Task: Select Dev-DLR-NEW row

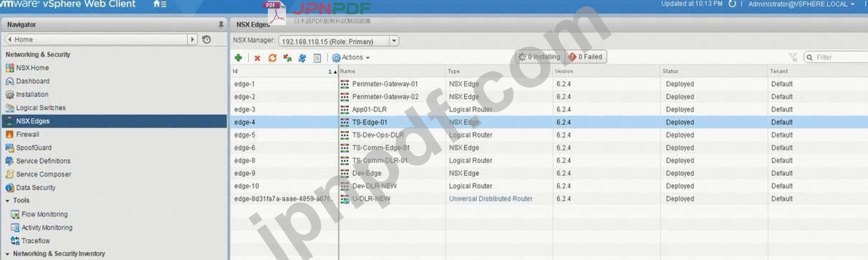Action: tap(549, 187)
